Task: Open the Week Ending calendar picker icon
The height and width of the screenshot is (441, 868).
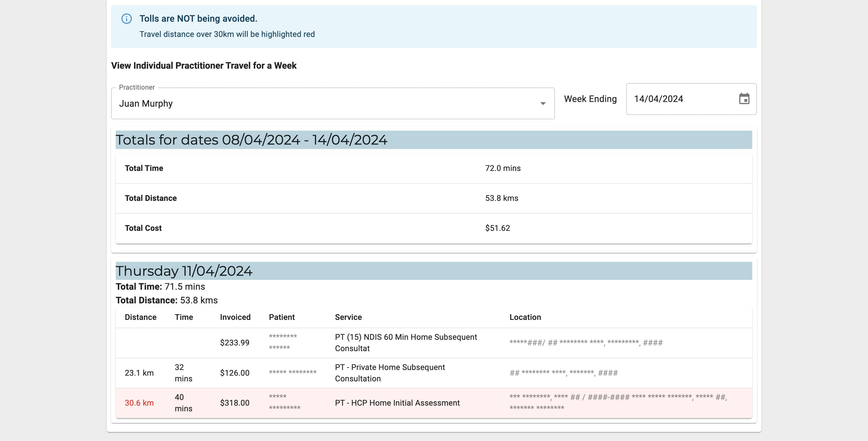Action: coord(744,99)
